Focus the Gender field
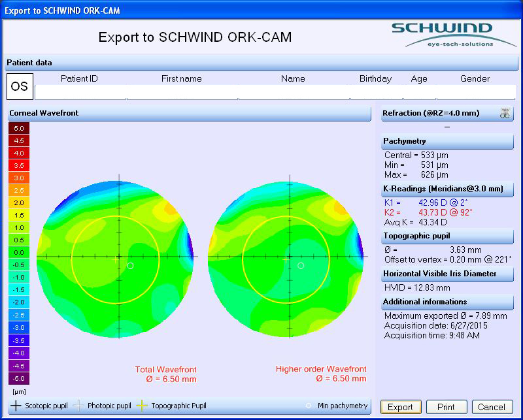This screenshot has height=420, width=523. coord(476,92)
